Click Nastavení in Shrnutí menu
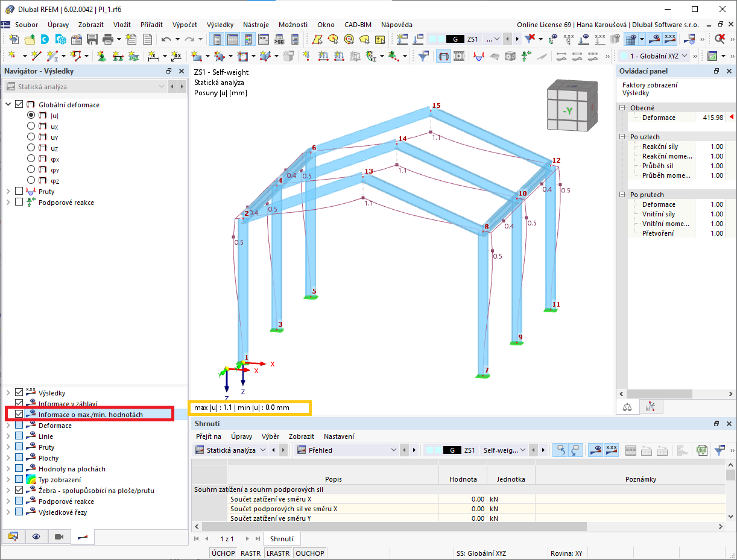 (339, 436)
